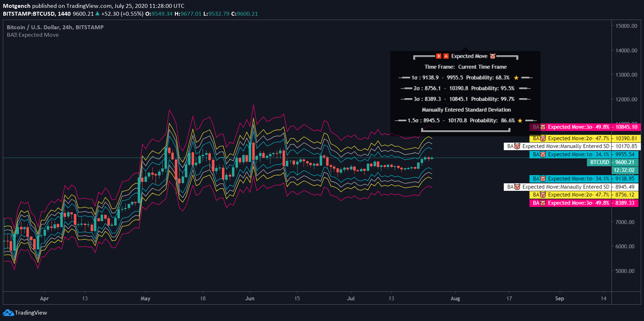Click the TradingView cloud logo icon
644x321 pixels.
(8, 313)
